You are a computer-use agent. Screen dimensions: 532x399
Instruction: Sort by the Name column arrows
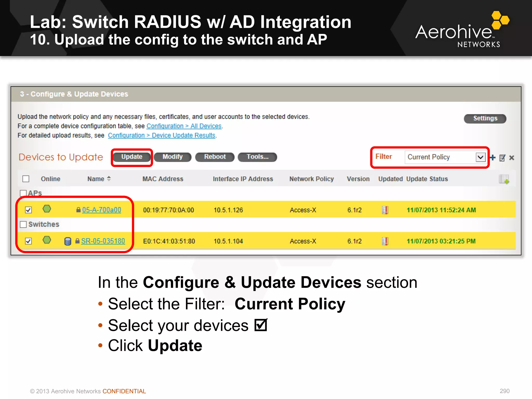109,179
